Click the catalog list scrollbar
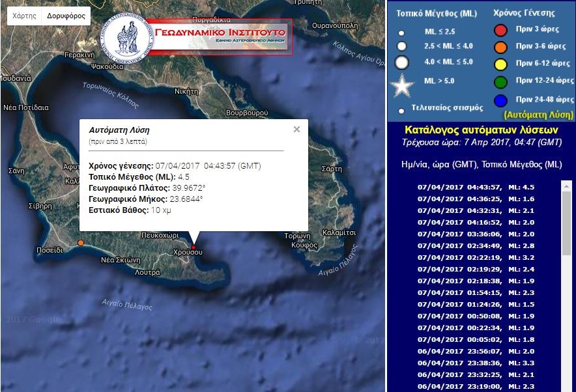The width and height of the screenshot is (576, 392). (566, 260)
